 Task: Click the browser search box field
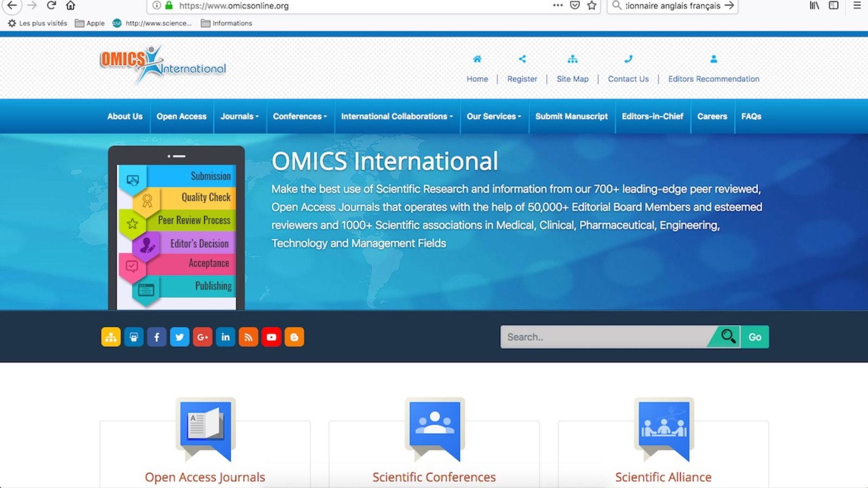(673, 5)
